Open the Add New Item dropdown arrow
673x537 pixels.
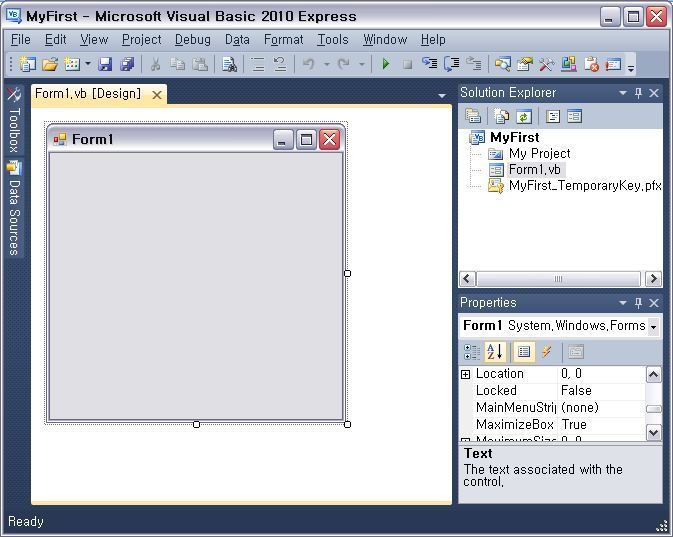(x=88, y=64)
